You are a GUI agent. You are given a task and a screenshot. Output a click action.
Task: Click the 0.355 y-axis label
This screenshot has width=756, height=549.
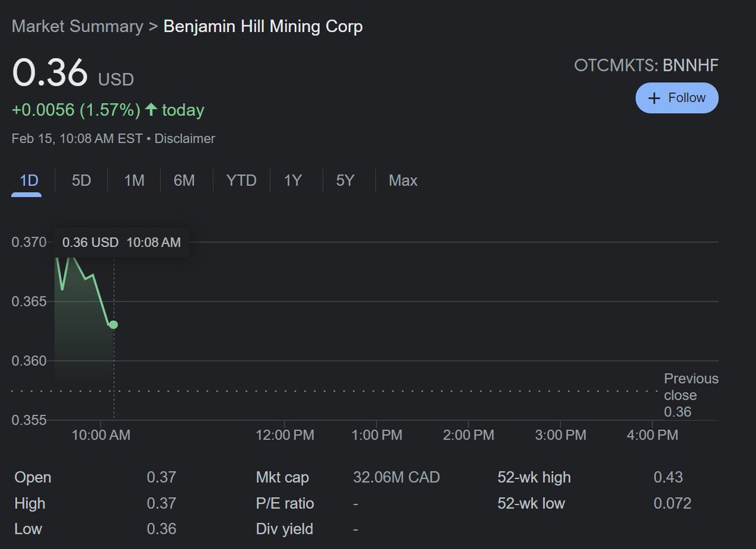(x=29, y=420)
